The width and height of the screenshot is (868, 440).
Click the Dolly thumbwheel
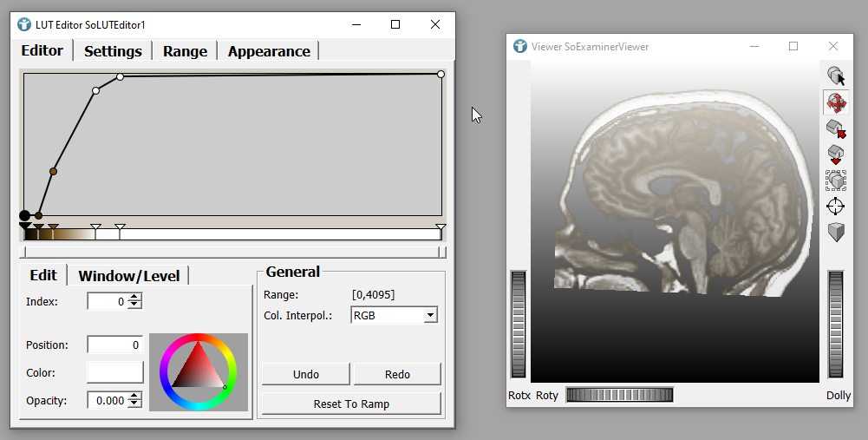(836, 325)
